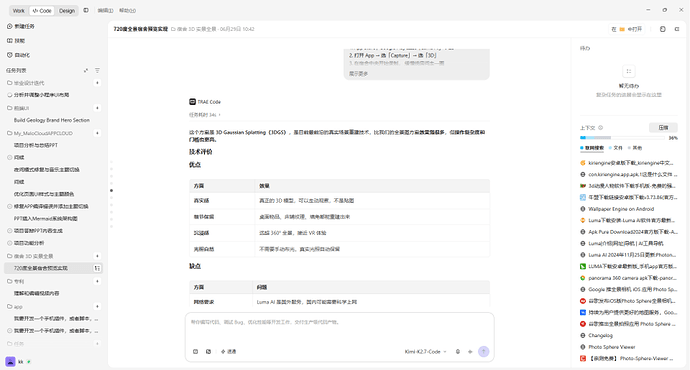Open the 技能 skills page
The image size is (690, 370).
(x=16, y=40)
